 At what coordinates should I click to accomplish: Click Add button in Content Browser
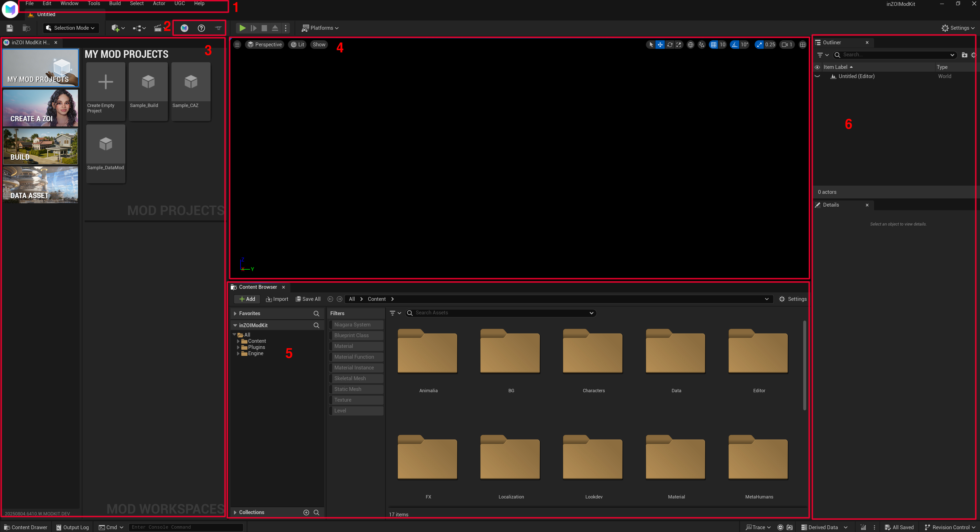coord(247,299)
